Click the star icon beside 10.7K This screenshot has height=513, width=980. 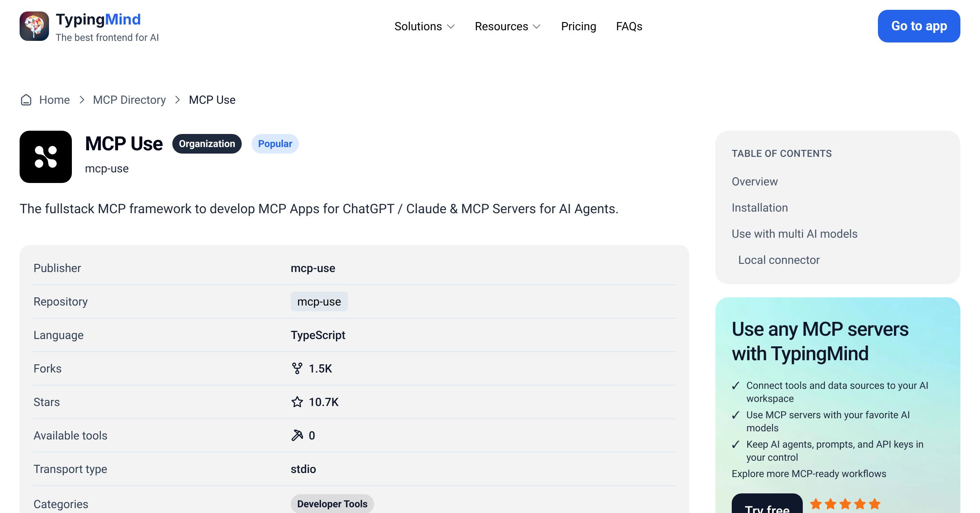297,402
